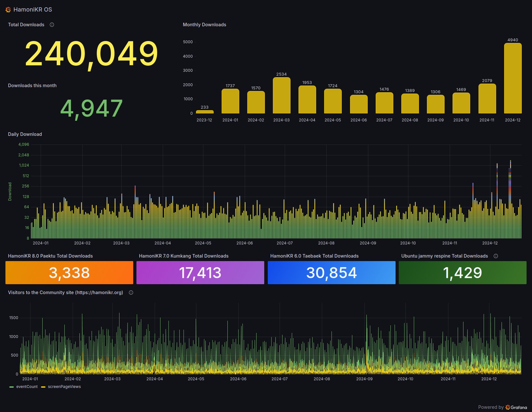Open the Monthly Downloads panel title
Screen dimensions: 532x412
click(x=204, y=25)
